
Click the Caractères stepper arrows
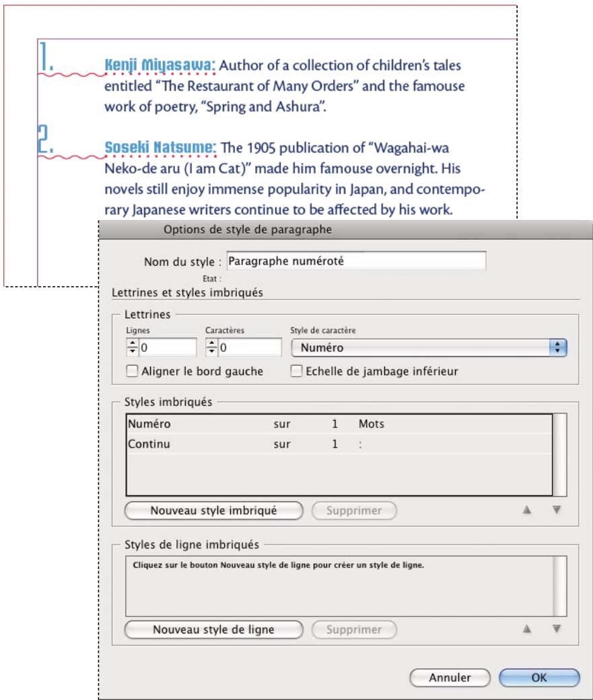[211, 347]
